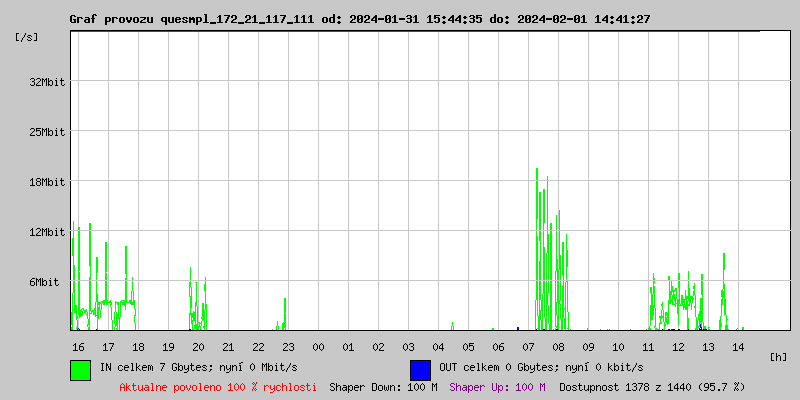Click hour 14 on the time axis

click(x=738, y=346)
